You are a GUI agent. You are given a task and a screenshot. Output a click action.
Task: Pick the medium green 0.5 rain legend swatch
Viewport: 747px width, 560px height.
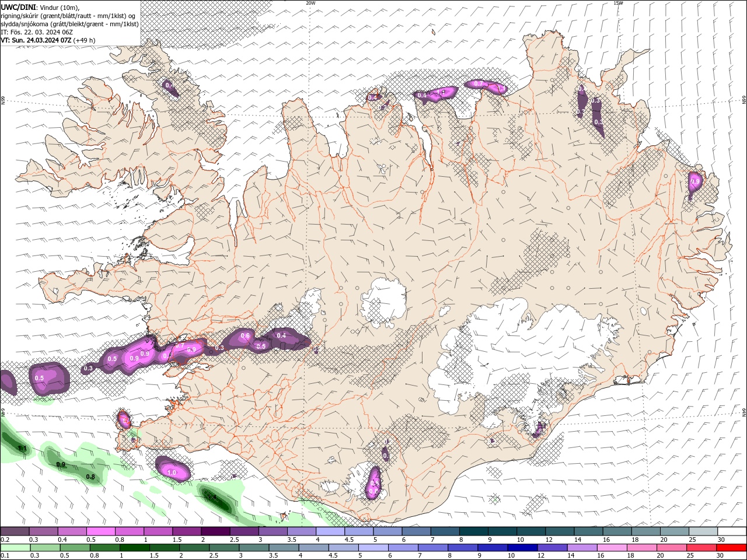point(75,548)
